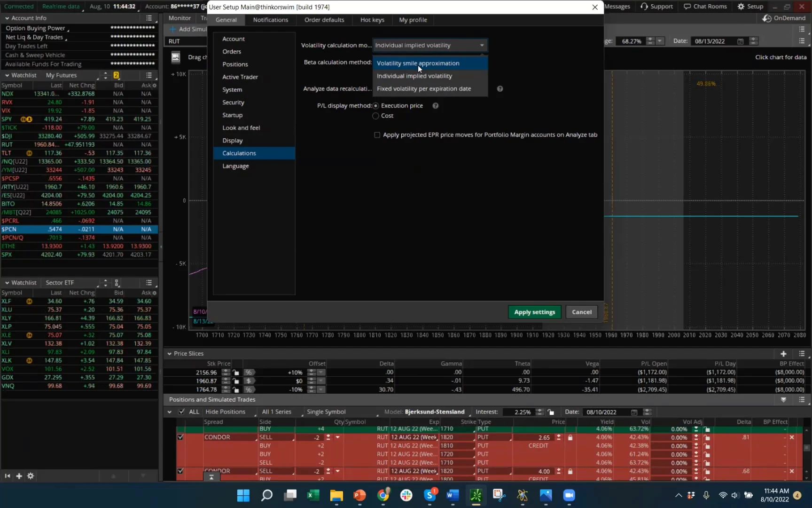Uncheck the CONDOR 4.00 row checkbox
The height and width of the screenshot is (508, 812).
[x=180, y=471]
